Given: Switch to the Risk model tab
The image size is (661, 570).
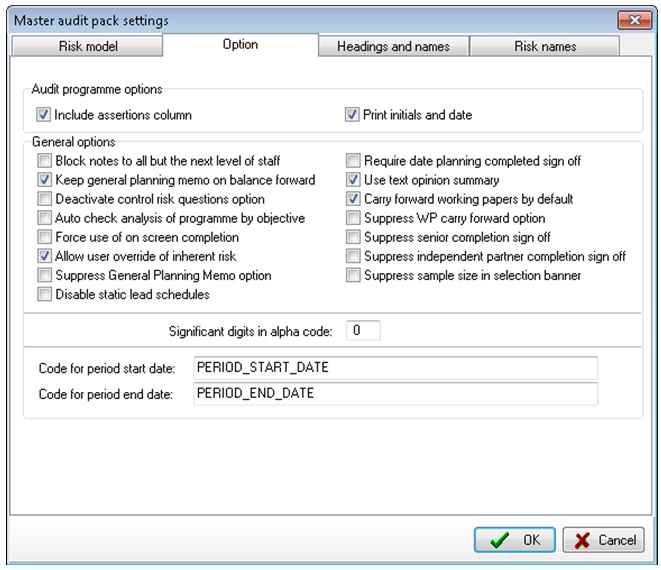Looking at the screenshot, I should [87, 46].
